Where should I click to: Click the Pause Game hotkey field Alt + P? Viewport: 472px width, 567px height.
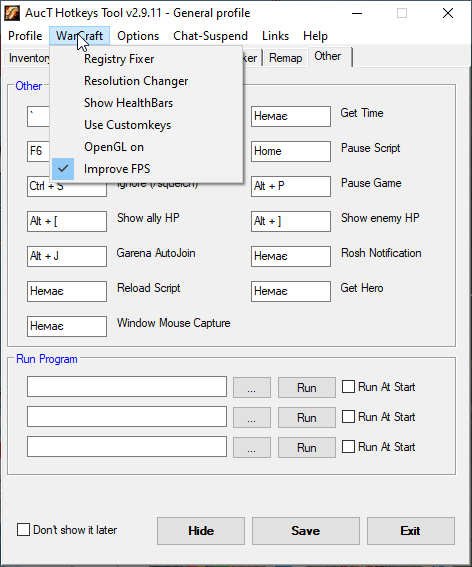291,186
